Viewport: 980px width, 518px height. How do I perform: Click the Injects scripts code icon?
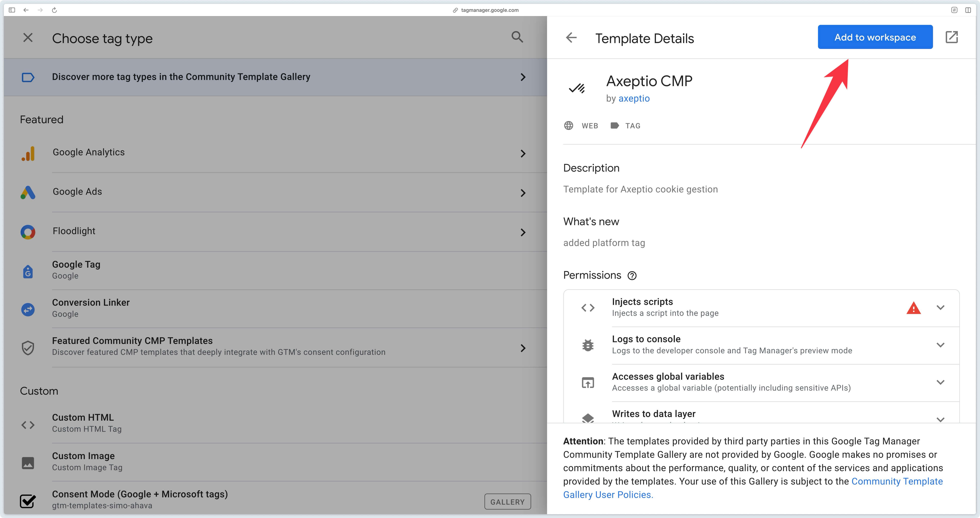[588, 308]
